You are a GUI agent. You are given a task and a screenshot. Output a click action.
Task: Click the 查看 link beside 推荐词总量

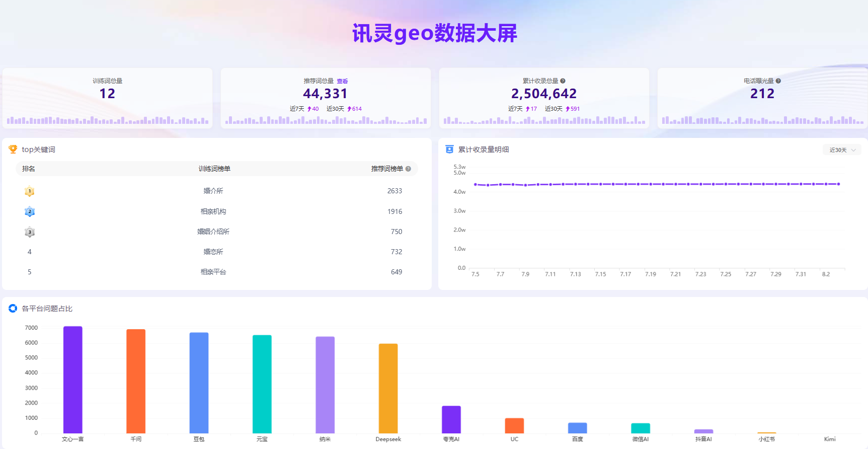[x=342, y=81]
